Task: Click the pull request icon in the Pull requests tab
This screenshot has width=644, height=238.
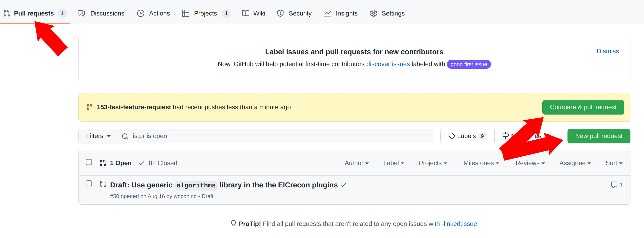Action: [7, 13]
